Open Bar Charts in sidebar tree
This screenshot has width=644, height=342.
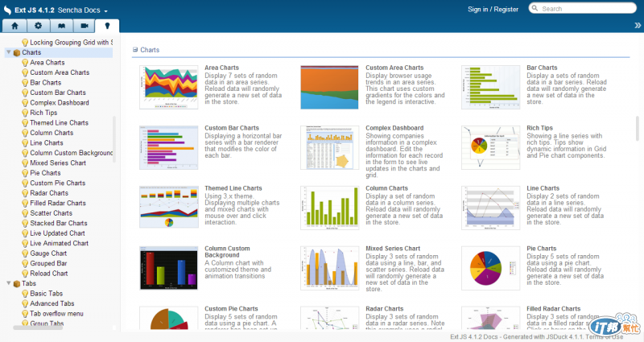pyautogui.click(x=46, y=83)
